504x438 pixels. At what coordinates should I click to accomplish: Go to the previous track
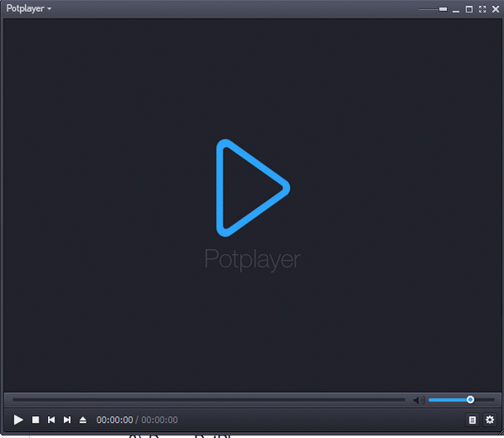(x=51, y=420)
